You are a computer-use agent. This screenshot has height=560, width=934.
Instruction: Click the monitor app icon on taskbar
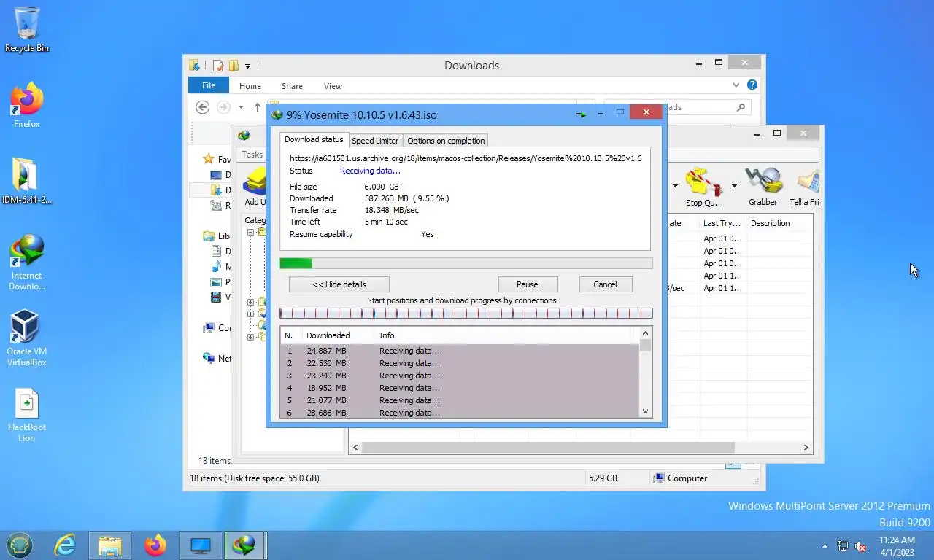(x=200, y=545)
